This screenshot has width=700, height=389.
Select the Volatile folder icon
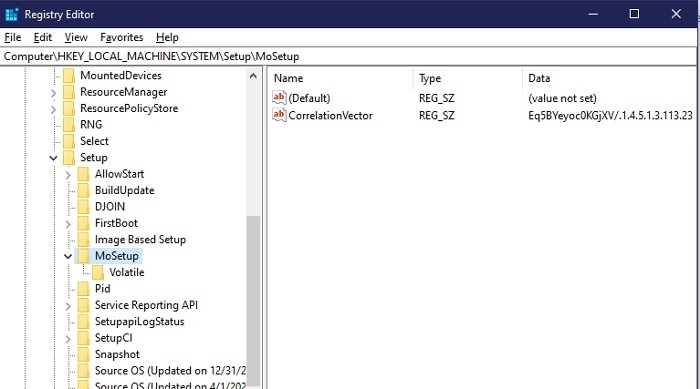click(98, 272)
